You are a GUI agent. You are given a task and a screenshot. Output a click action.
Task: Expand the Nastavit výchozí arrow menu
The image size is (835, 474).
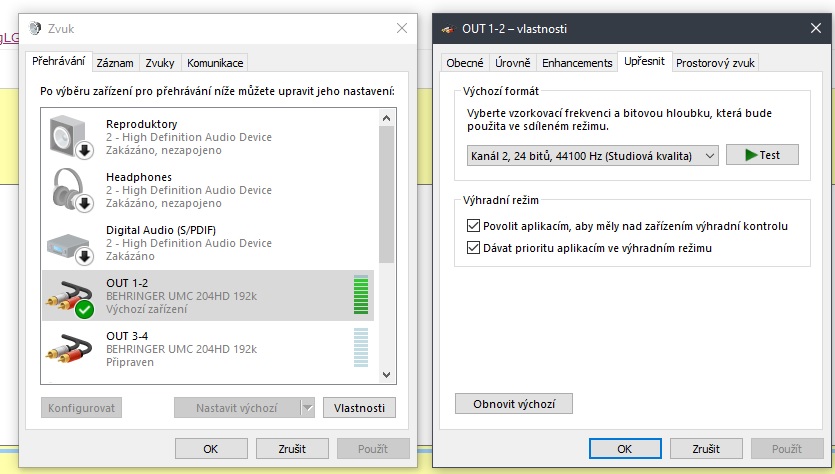pyautogui.click(x=307, y=407)
